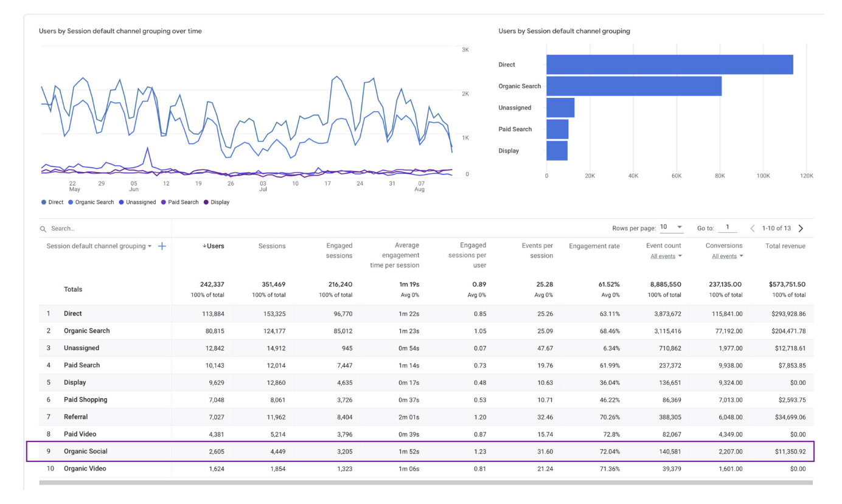Sort table by Engagement rate column
This screenshot has width=842, height=504.
point(594,246)
